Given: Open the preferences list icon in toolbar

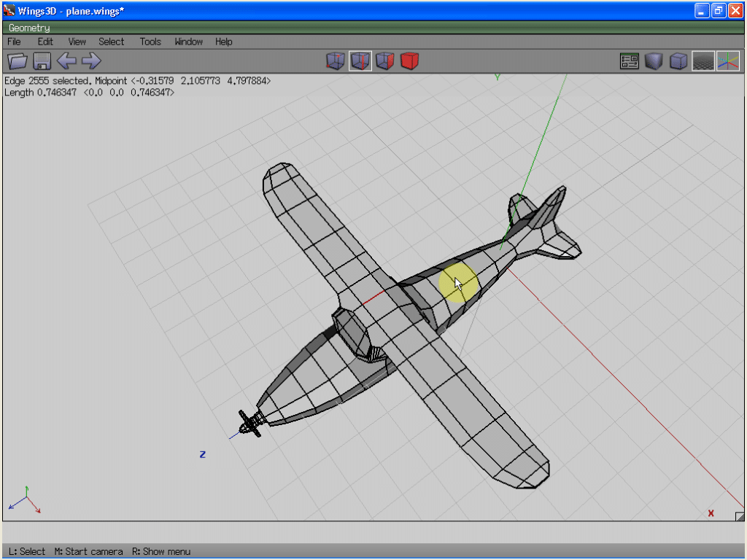Looking at the screenshot, I should pos(629,61).
